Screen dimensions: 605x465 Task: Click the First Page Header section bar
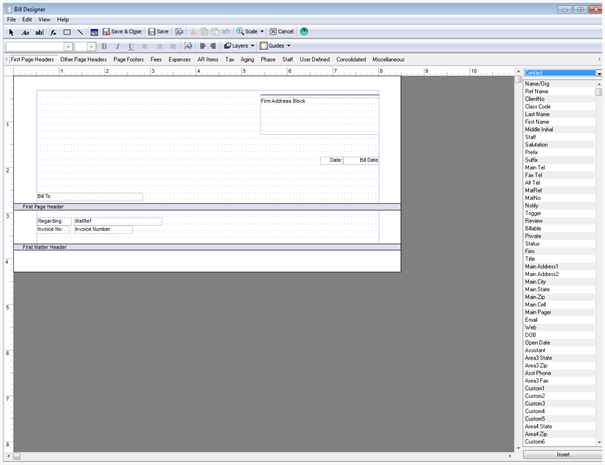tap(207, 207)
